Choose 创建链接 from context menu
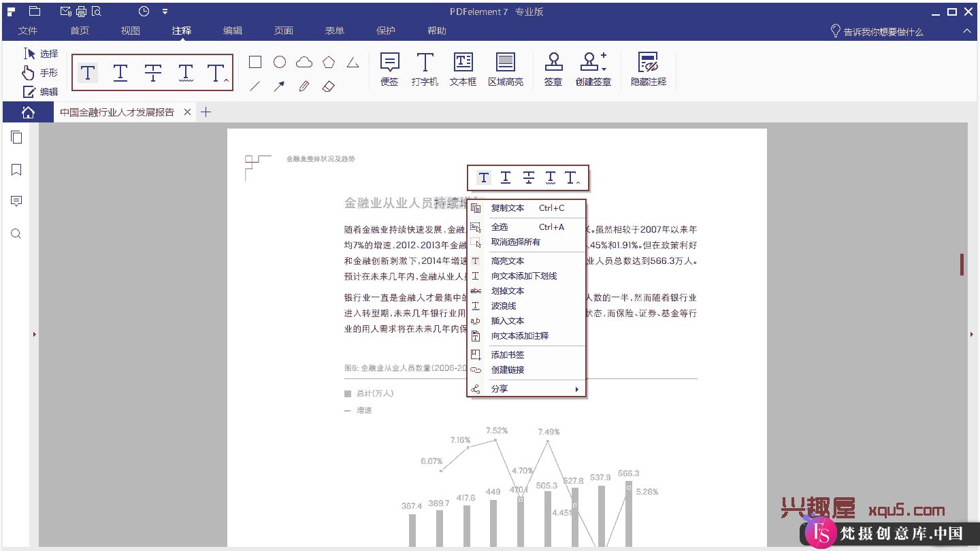The width and height of the screenshot is (980, 551). pos(527,370)
